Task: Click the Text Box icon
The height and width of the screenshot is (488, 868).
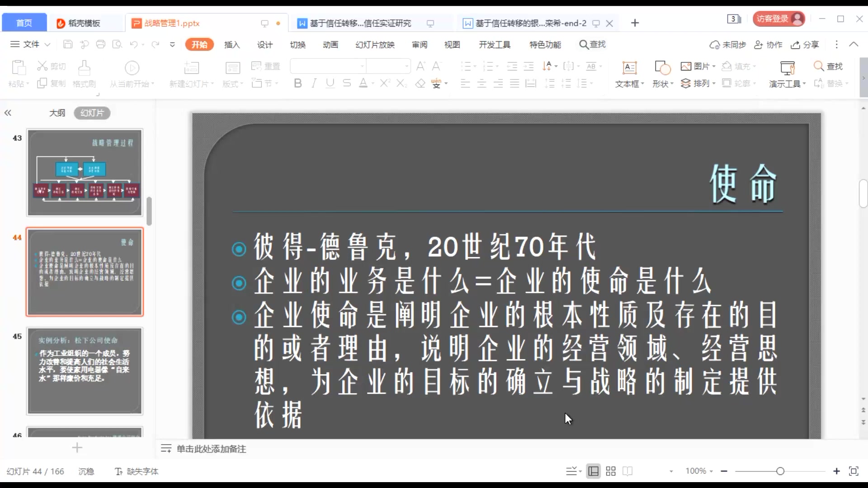Action: pos(629,68)
